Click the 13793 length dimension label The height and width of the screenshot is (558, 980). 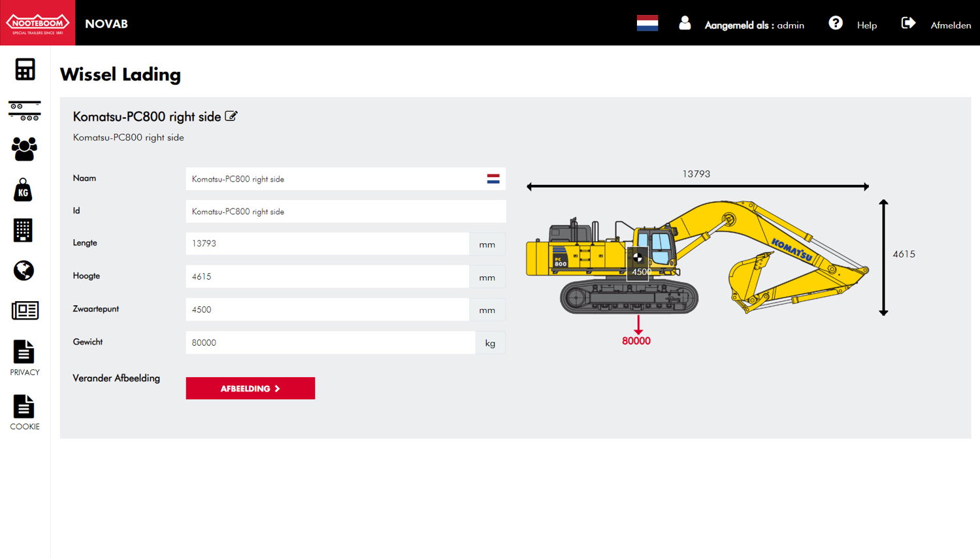(x=696, y=174)
